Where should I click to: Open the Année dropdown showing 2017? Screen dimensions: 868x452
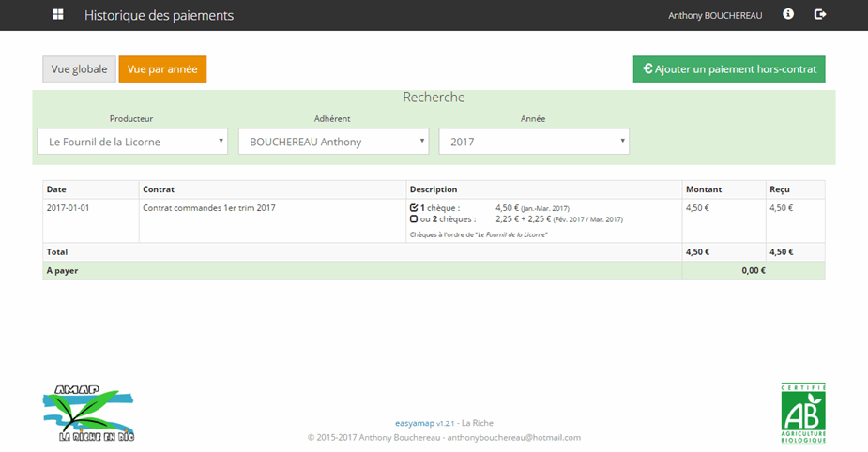[534, 142]
